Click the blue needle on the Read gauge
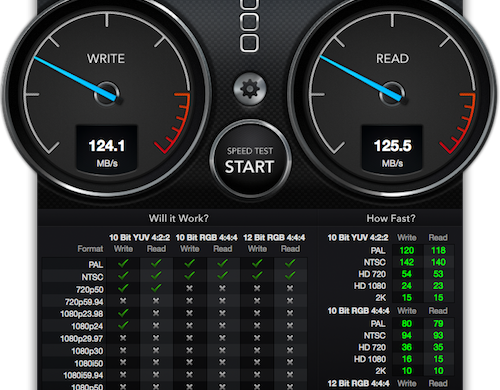The image size is (500, 390). (361, 78)
